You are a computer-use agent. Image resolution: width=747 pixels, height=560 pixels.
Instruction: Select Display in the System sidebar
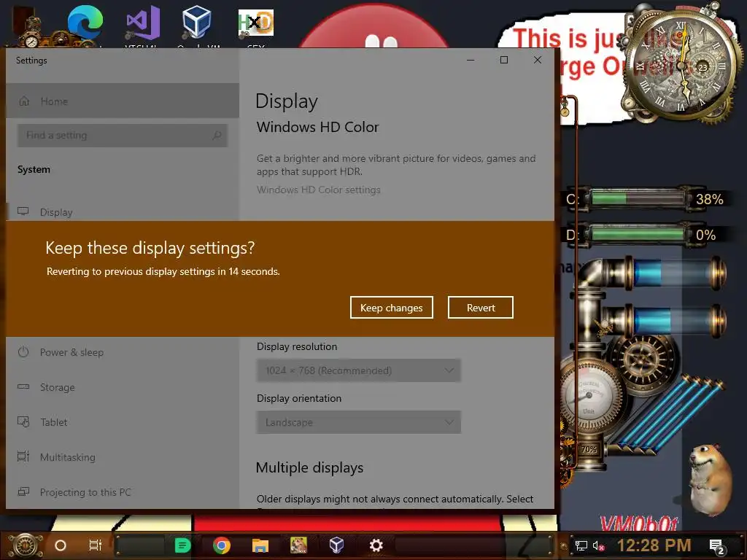coord(123,212)
